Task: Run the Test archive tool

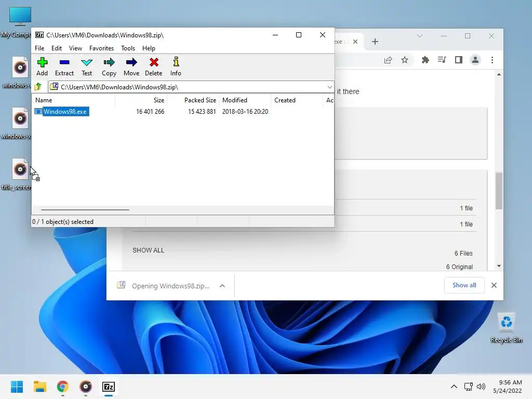Action: pos(87,66)
